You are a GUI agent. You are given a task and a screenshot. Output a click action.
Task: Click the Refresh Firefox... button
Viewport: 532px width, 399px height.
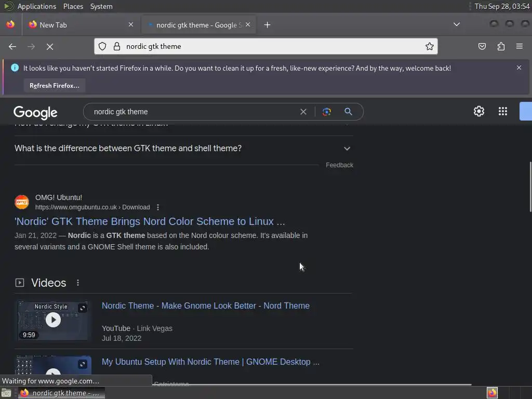54,86
